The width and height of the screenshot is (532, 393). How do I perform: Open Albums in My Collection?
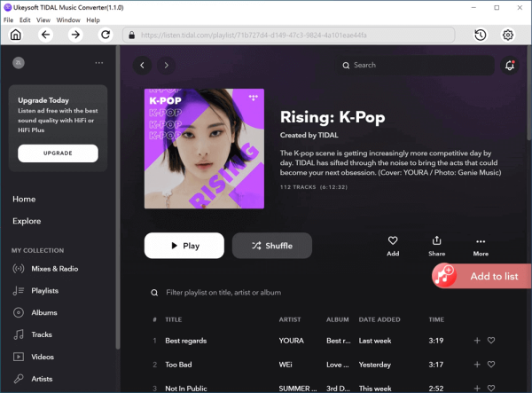(x=35, y=312)
